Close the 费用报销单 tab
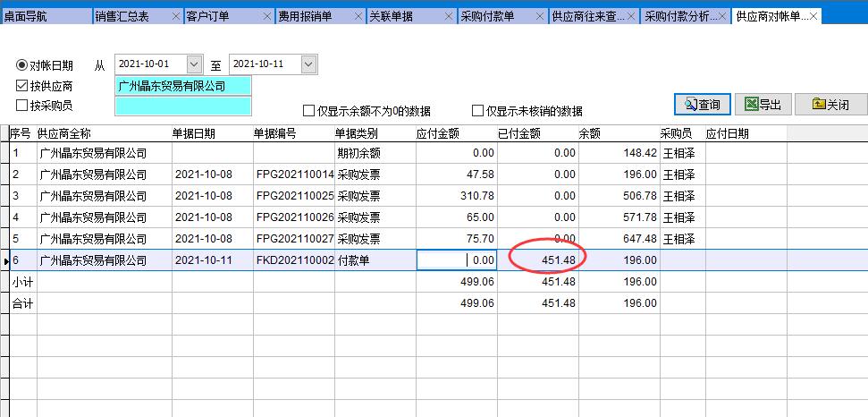868x417 pixels. pos(358,17)
